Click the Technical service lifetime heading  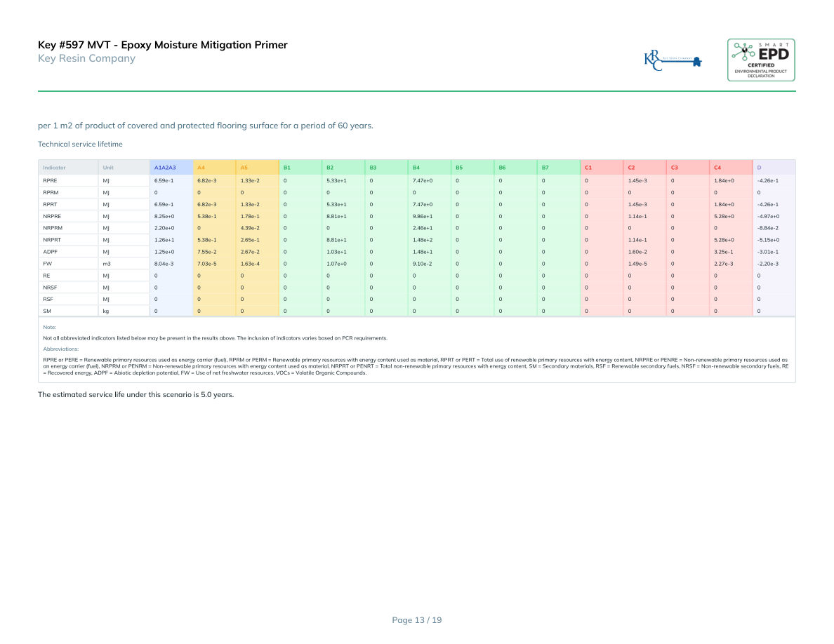pos(80,144)
